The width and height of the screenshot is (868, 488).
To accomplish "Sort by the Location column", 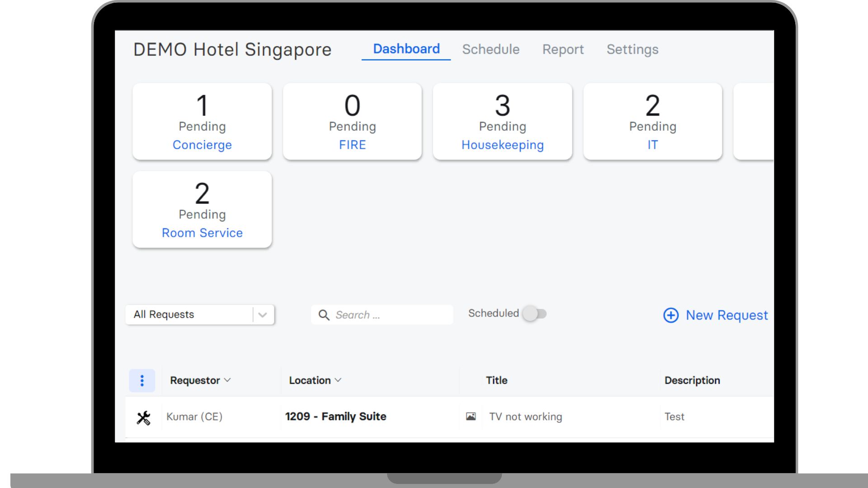I will [x=315, y=380].
